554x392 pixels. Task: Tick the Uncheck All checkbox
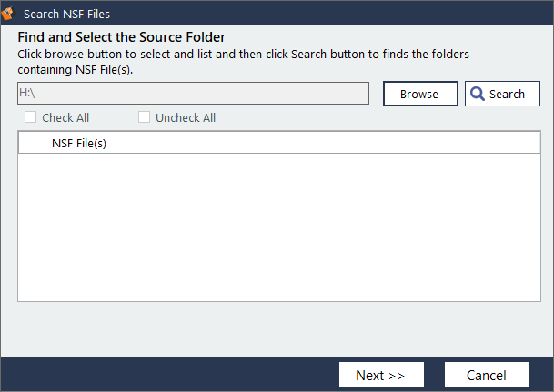pyautogui.click(x=145, y=117)
